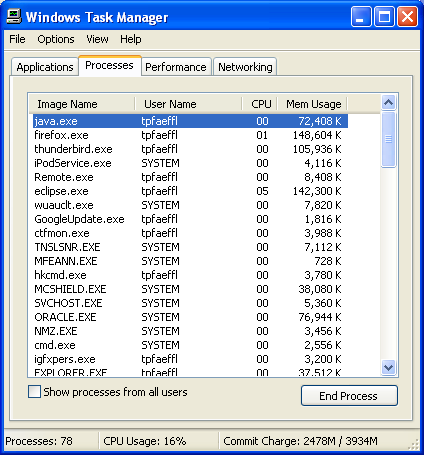Minimize the Task Manager window
This screenshot has height=455, width=424.
[361, 16]
